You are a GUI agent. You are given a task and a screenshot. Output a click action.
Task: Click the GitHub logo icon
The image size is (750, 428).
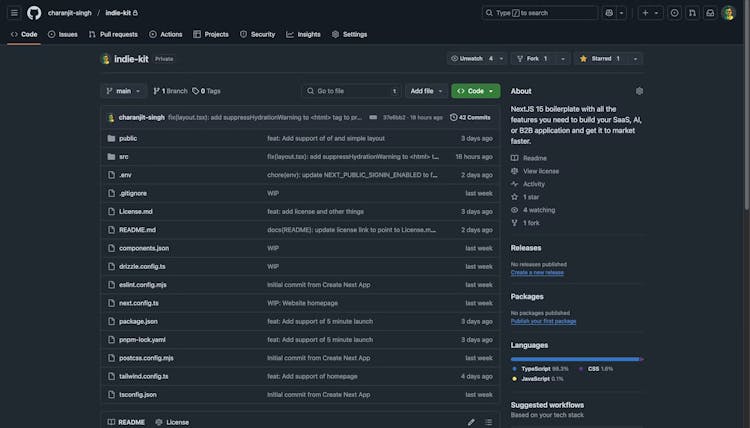coord(34,13)
